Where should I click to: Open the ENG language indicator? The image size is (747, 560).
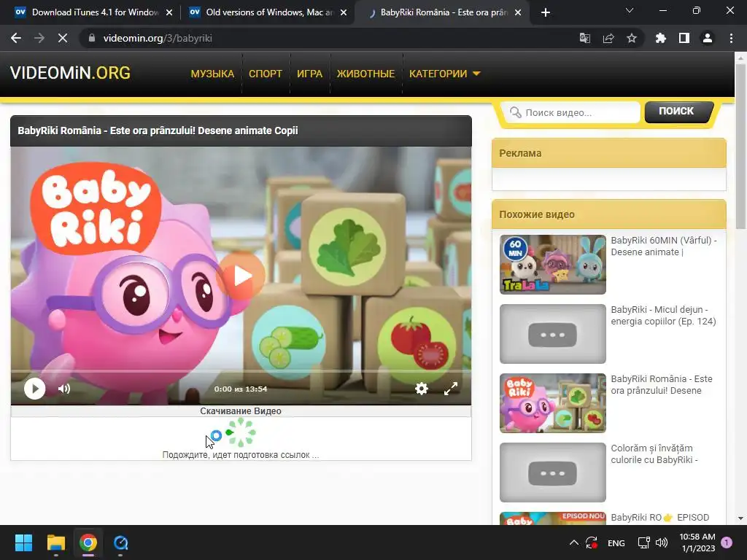tap(616, 542)
